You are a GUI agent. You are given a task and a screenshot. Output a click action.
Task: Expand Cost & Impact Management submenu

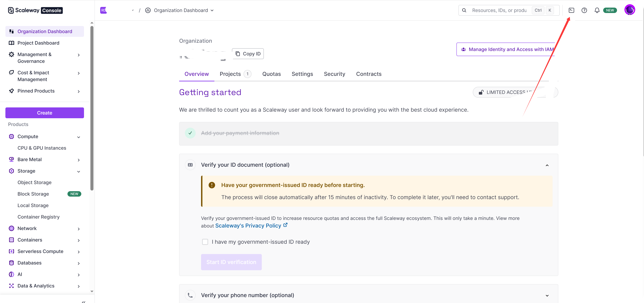[79, 73]
